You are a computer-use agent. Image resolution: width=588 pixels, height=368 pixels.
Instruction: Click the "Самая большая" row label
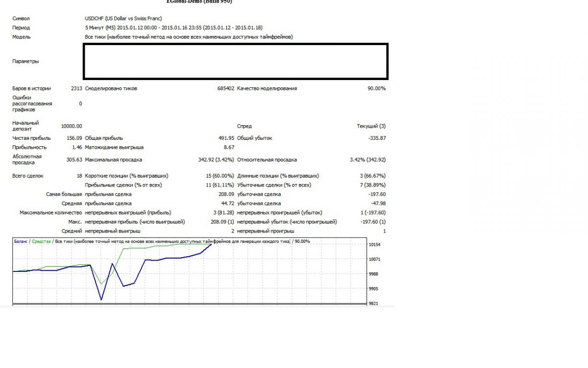coord(64,194)
